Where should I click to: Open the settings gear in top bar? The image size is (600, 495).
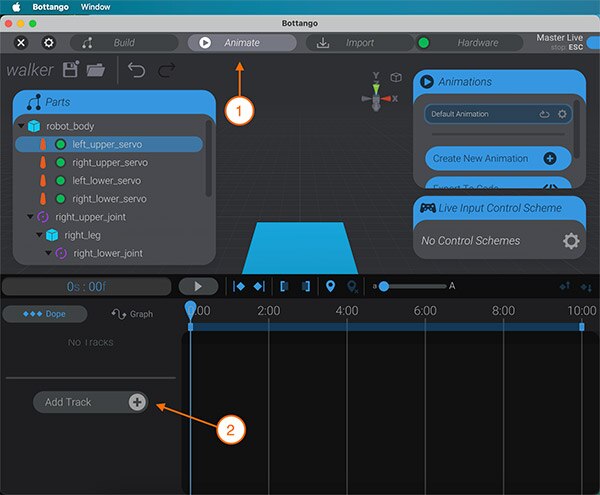(49, 43)
